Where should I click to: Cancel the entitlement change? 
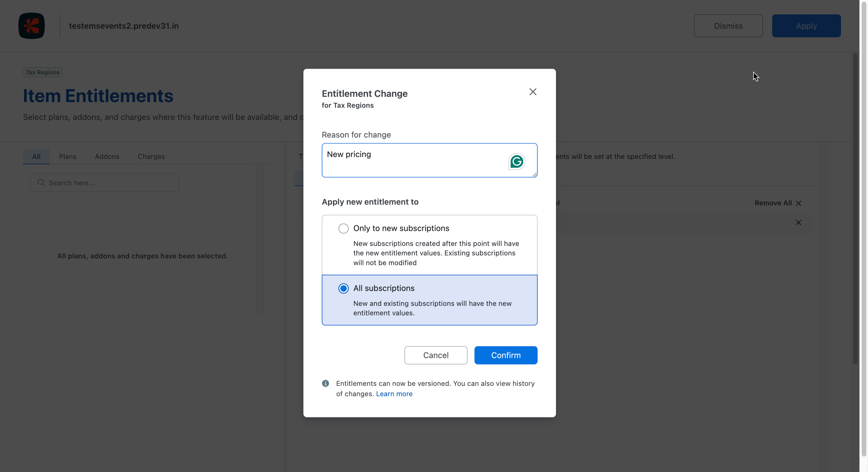(x=435, y=355)
